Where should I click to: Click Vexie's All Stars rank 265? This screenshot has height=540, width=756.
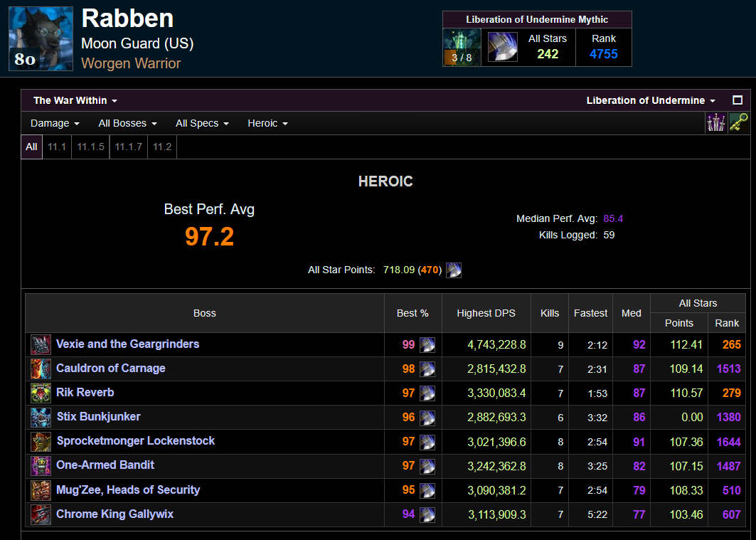click(731, 345)
